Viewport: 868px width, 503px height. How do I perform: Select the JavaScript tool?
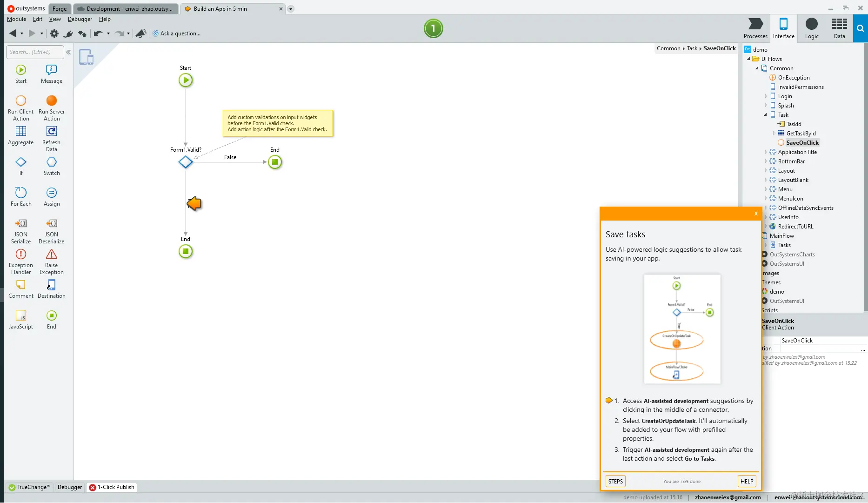click(21, 320)
